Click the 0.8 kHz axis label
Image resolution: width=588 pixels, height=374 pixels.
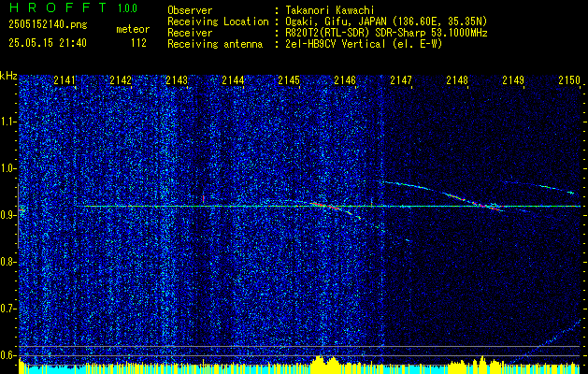point(7,262)
